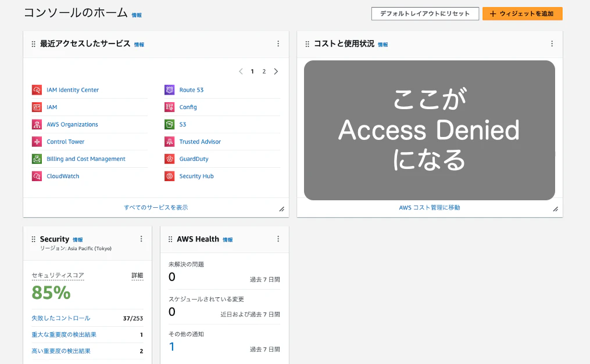590x364 pixels.
Task: Click the IAM Identity Center service icon
Action: click(x=37, y=90)
